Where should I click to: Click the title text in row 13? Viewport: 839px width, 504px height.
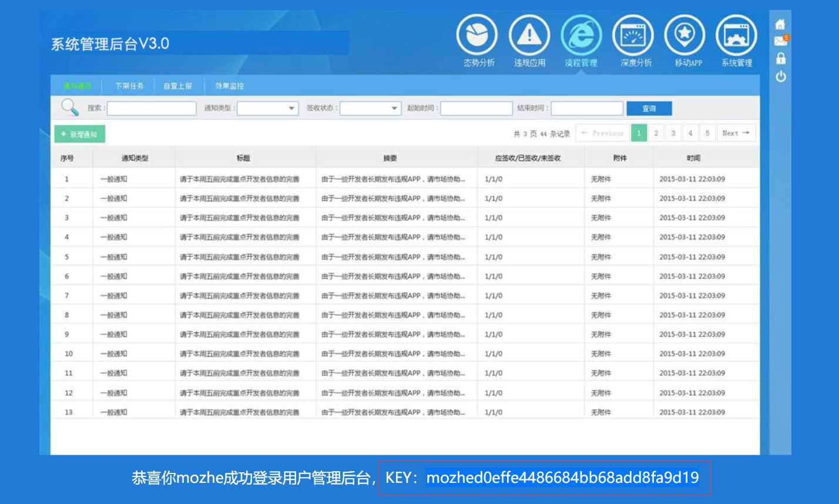tap(240, 412)
